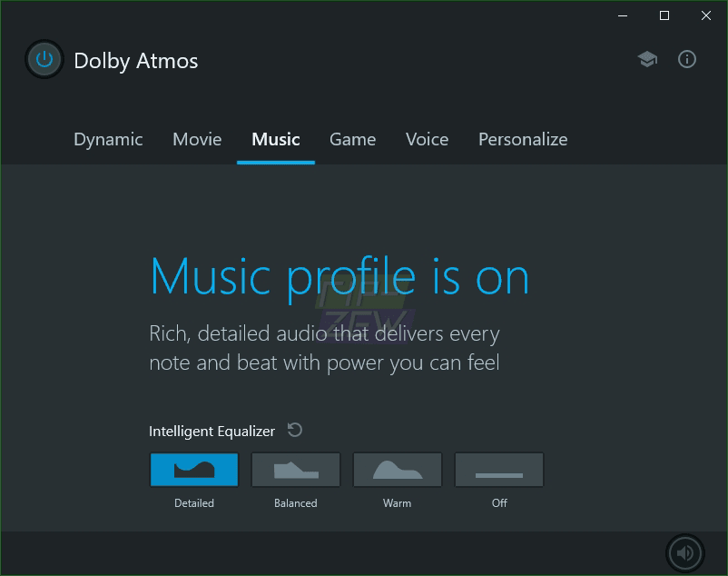This screenshot has height=576, width=728.
Task: Open the Personalize tab
Action: pos(523,139)
